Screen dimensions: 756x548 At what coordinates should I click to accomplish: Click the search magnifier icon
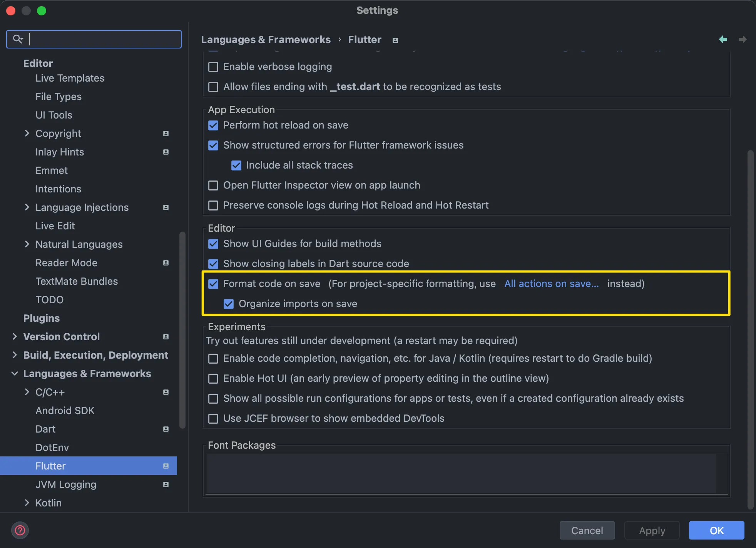click(x=18, y=39)
